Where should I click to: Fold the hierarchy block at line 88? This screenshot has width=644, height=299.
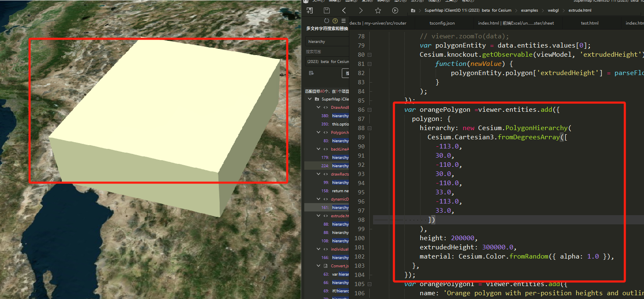(x=369, y=128)
